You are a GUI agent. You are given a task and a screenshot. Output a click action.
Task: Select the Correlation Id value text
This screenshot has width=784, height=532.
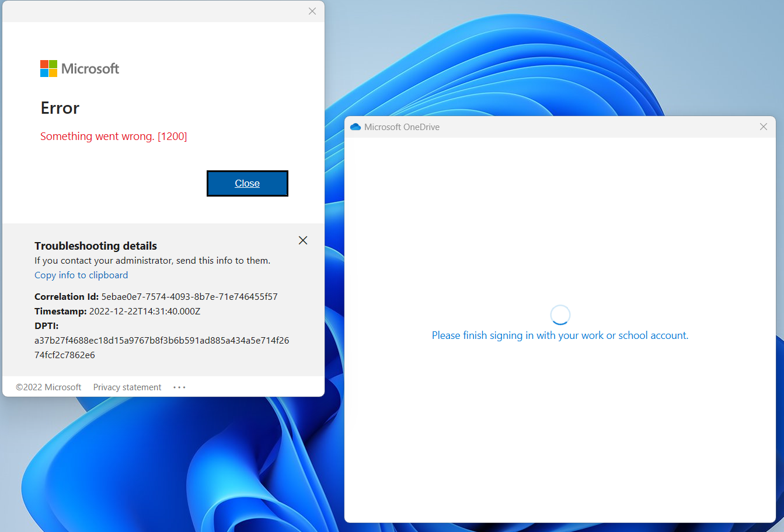[190, 296]
